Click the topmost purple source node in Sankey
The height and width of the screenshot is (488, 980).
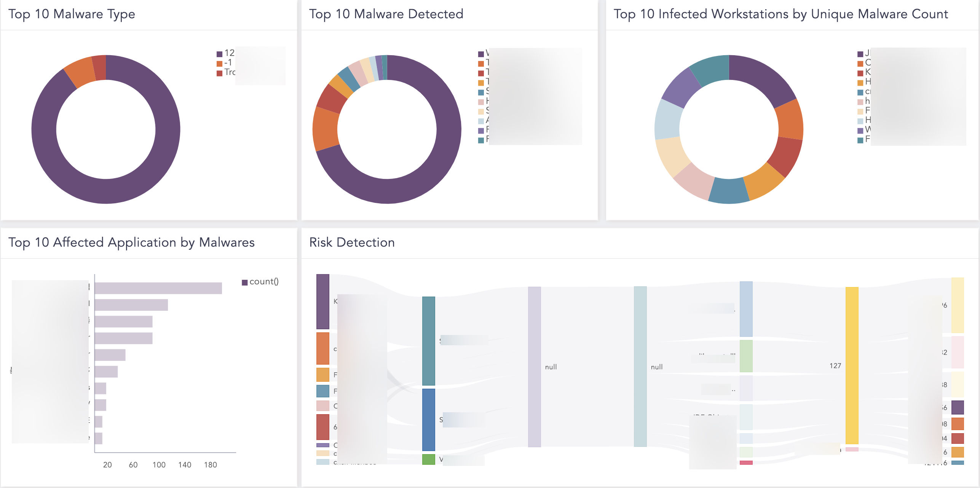(x=322, y=301)
